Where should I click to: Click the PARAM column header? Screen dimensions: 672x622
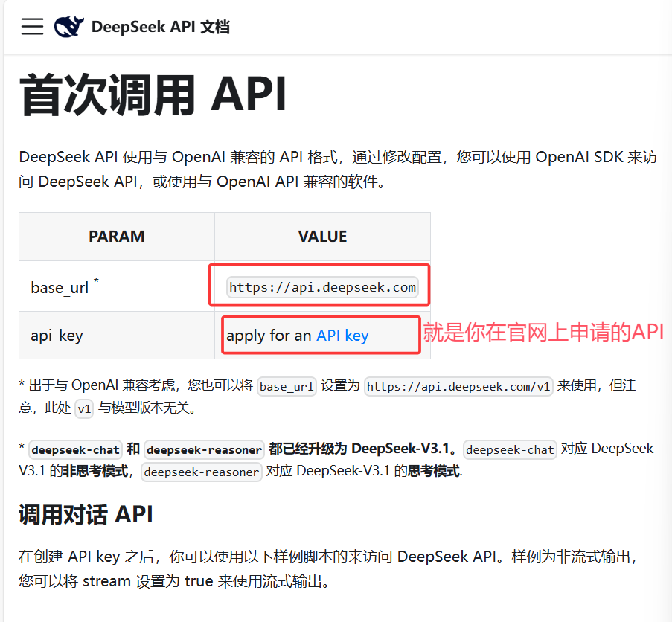(117, 237)
